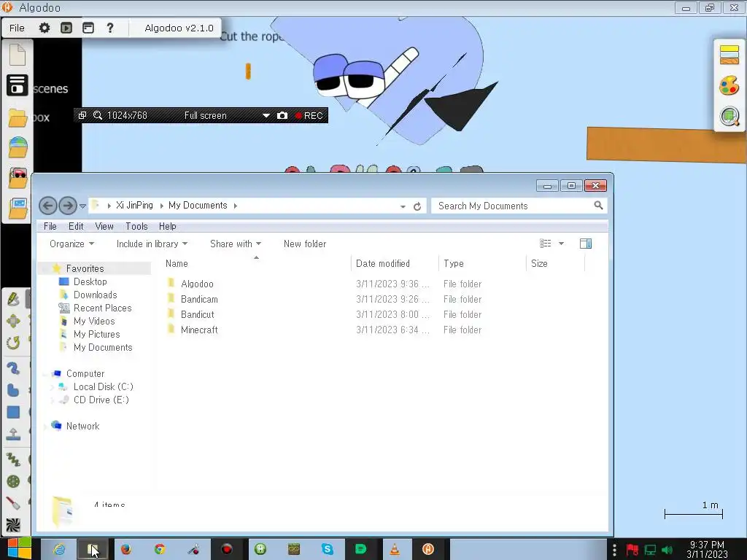Viewport: 747px width, 560px height.
Task: Open the Algobox globe folder icon
Action: coord(18,147)
